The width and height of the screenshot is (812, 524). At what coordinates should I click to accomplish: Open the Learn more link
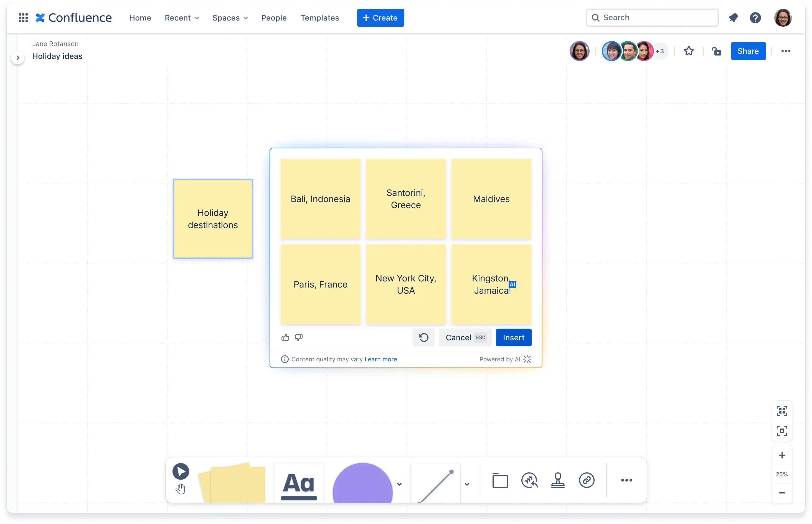click(x=380, y=359)
